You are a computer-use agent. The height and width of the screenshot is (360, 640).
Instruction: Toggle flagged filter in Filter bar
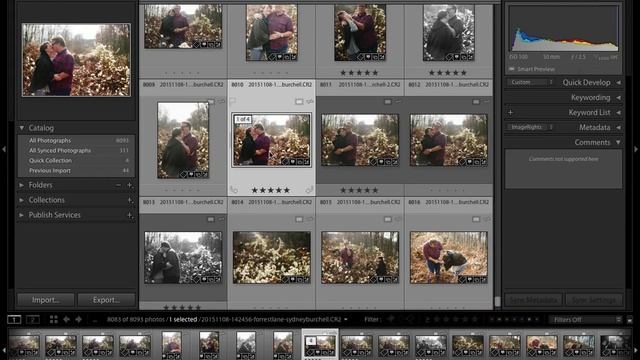[x=391, y=320]
